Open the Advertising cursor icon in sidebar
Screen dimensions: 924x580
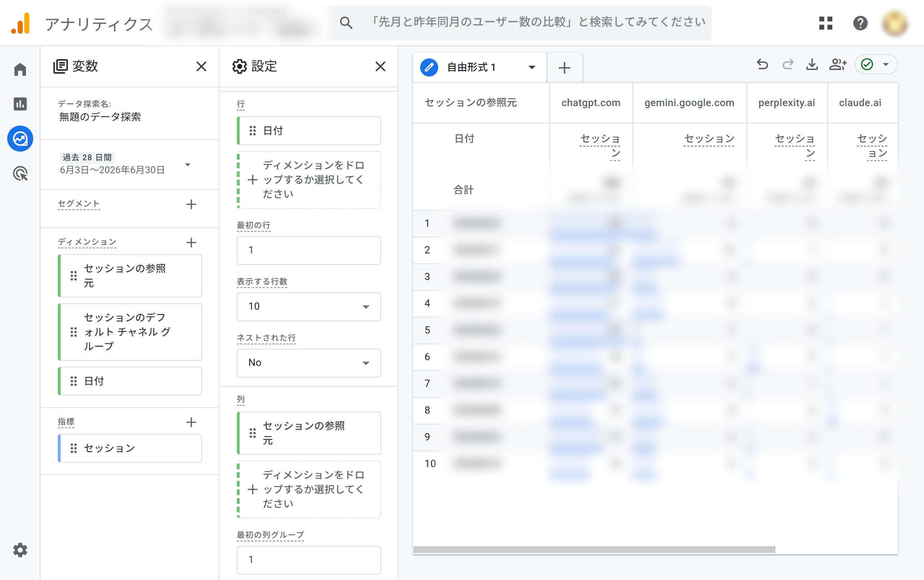coord(20,173)
